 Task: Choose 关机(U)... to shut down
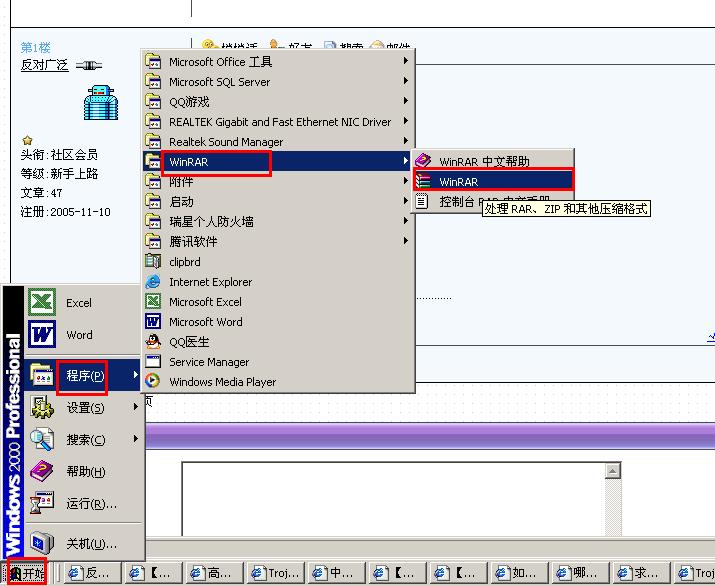tap(82, 544)
